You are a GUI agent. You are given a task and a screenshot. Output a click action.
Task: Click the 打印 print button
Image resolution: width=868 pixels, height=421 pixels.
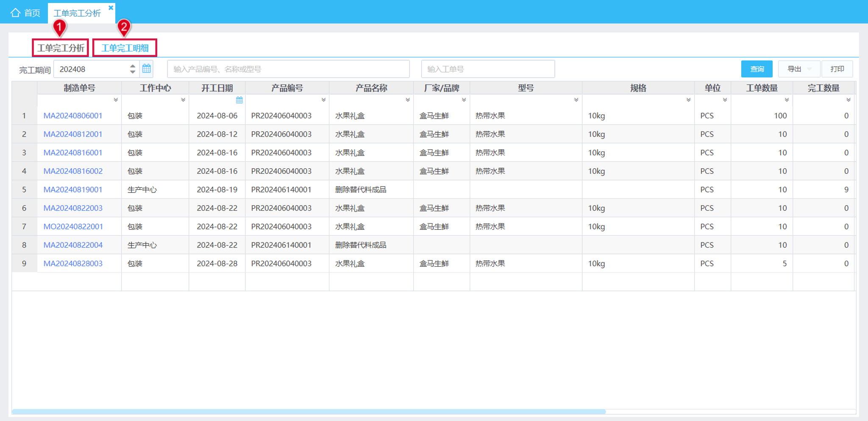[x=837, y=69]
